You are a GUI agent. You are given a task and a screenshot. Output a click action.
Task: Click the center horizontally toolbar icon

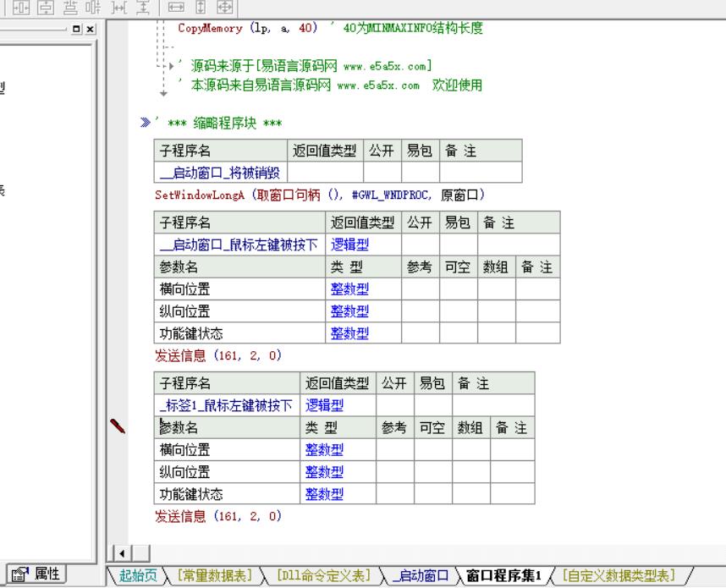coord(46,8)
